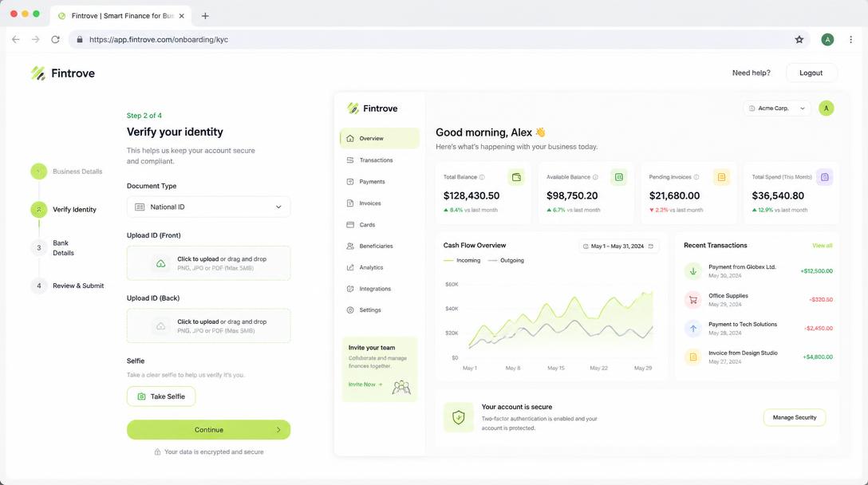Click the info icon next to Available Balance
The width and height of the screenshot is (868, 485).
[595, 177]
